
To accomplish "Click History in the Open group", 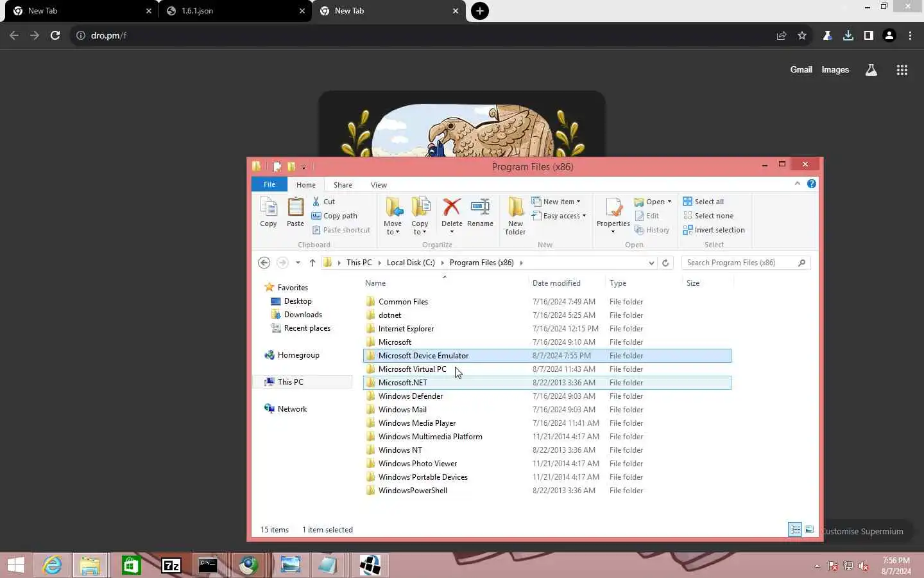I will click(x=652, y=230).
